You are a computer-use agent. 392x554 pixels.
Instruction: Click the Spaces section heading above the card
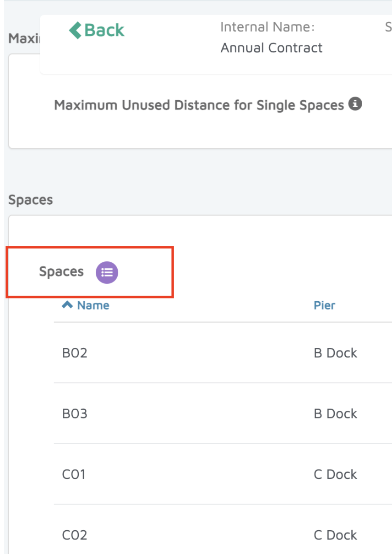31,200
